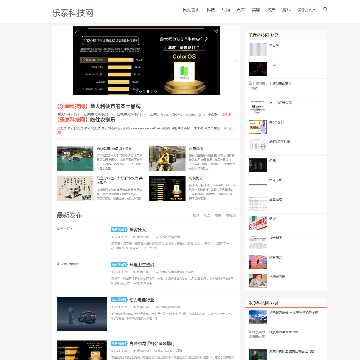Open the sidebar yellow banner with woman thumbnail
This screenshot has width=360, height=360.
coord(258,127)
